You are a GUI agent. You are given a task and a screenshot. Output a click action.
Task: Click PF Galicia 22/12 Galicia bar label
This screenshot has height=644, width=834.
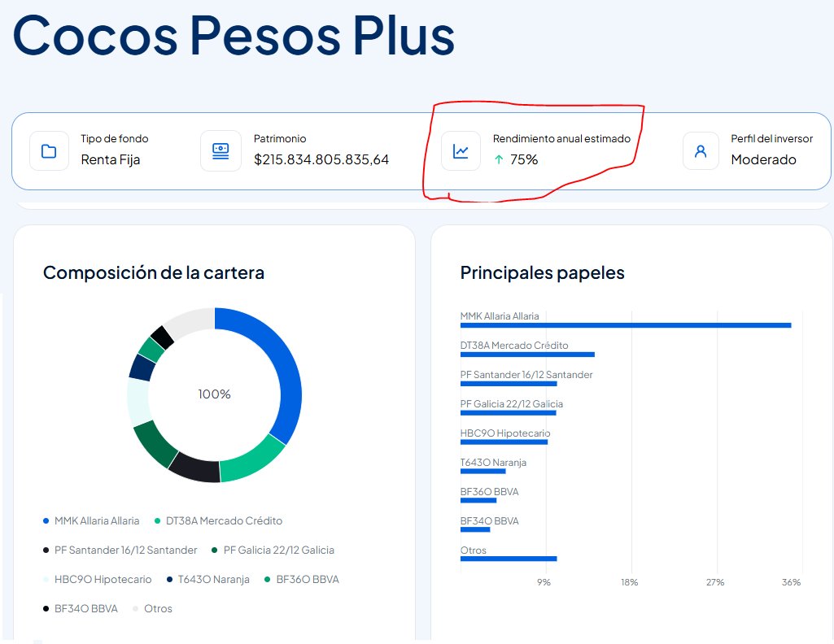(512, 404)
